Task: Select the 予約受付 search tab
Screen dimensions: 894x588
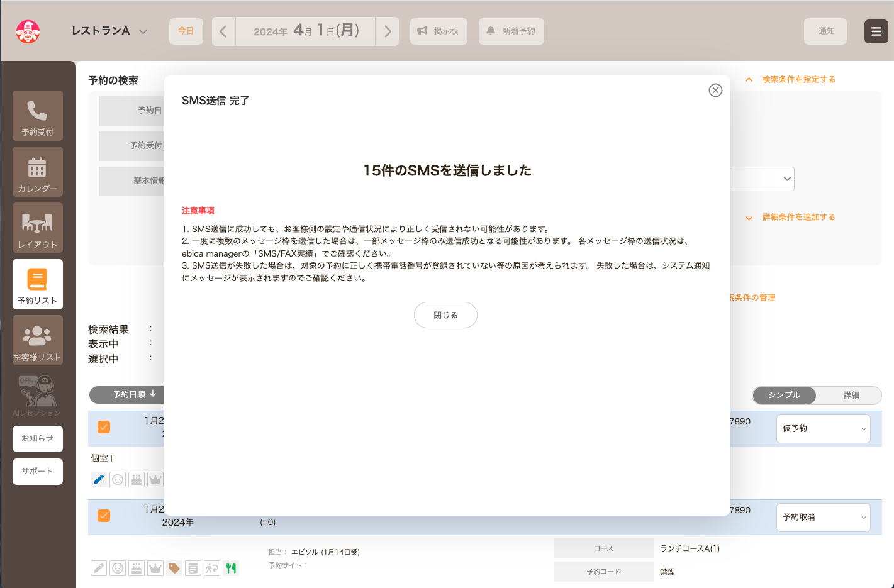Action: (132, 146)
